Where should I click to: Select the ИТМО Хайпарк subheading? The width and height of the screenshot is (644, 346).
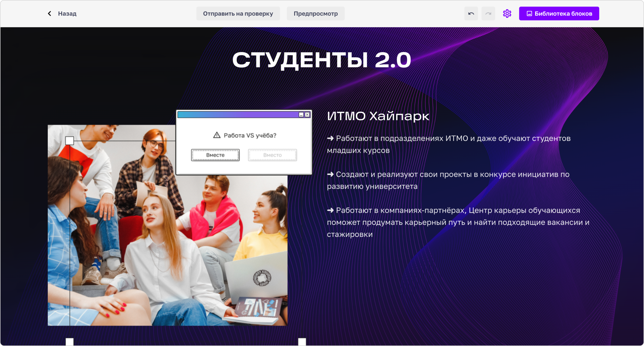tap(378, 116)
